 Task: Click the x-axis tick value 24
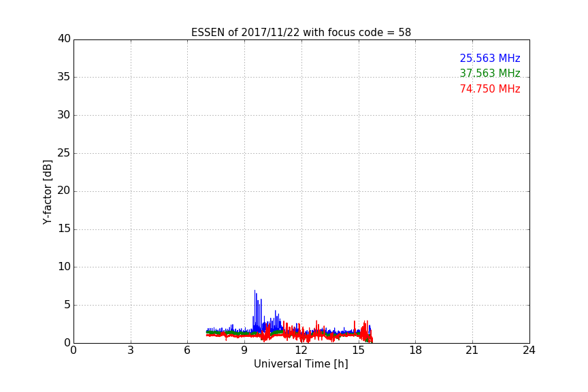click(x=529, y=350)
